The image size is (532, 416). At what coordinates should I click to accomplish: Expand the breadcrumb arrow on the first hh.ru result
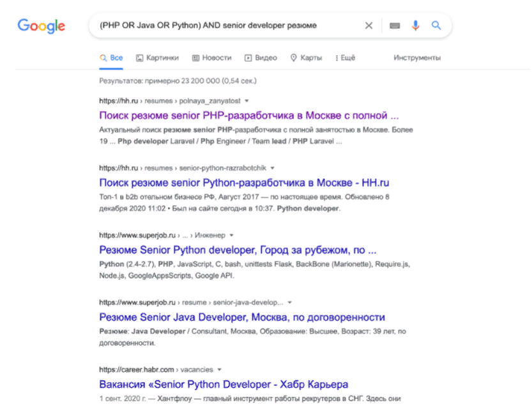(247, 101)
